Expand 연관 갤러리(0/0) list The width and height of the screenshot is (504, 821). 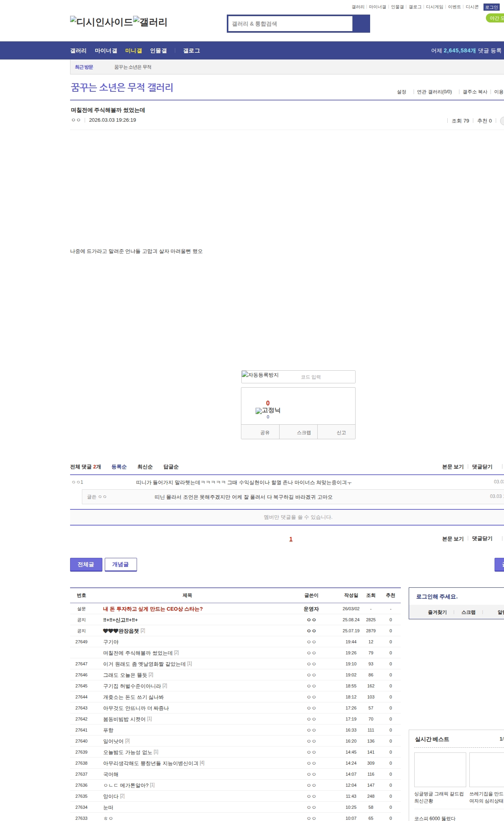[434, 92]
